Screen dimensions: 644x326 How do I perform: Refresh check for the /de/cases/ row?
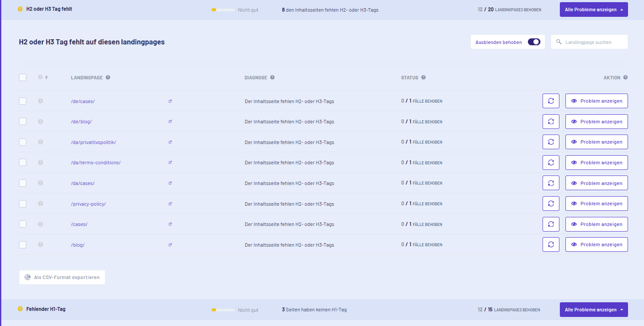(x=551, y=101)
